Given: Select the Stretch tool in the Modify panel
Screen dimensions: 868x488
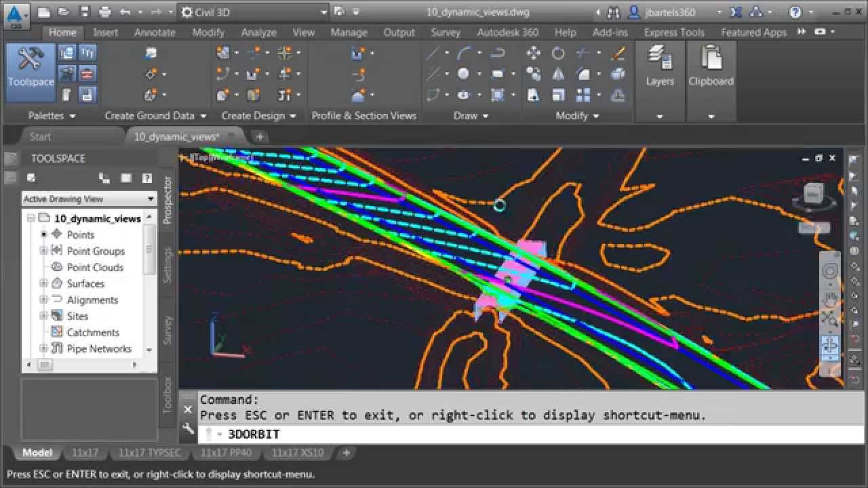Looking at the screenshot, I should (534, 95).
